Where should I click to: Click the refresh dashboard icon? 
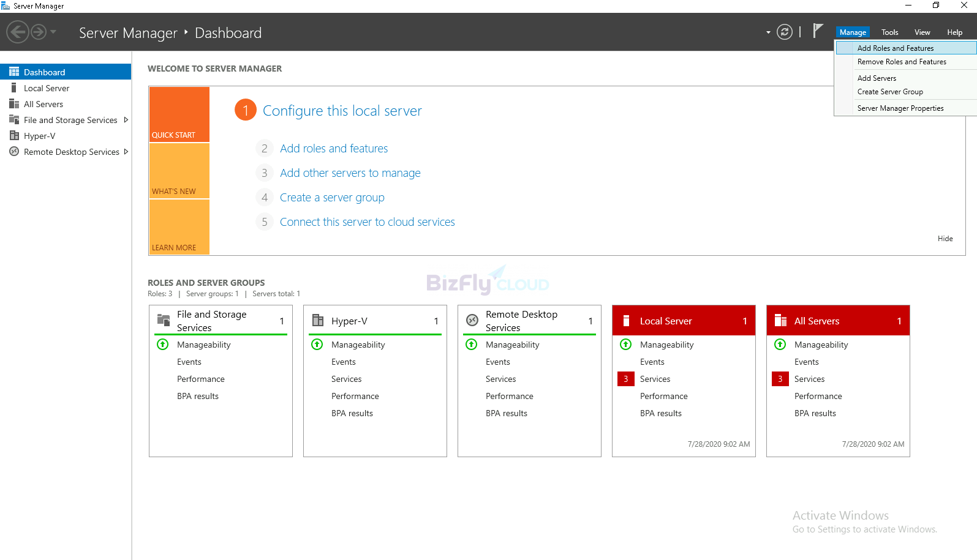[785, 32]
